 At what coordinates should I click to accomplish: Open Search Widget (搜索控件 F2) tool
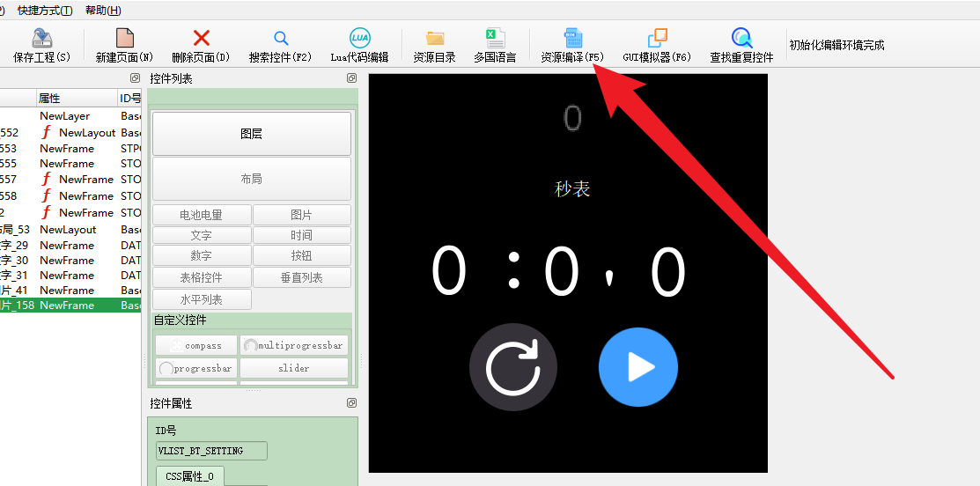point(281,45)
